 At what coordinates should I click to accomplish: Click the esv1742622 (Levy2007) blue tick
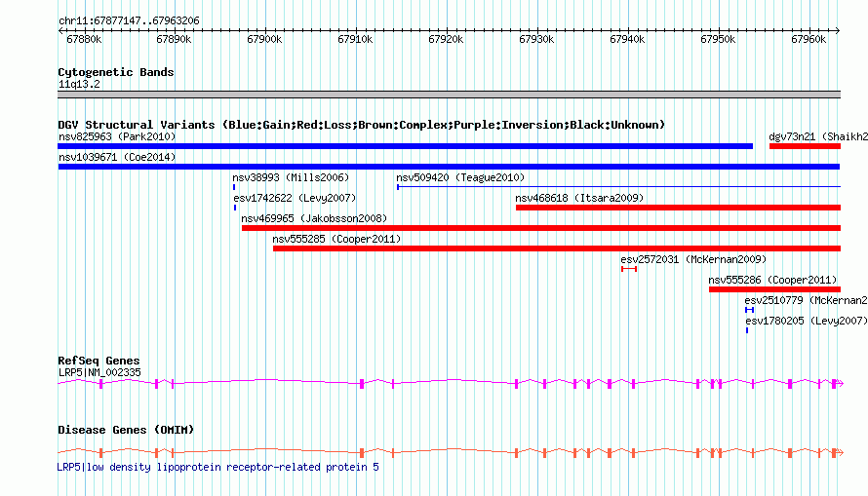(235, 208)
